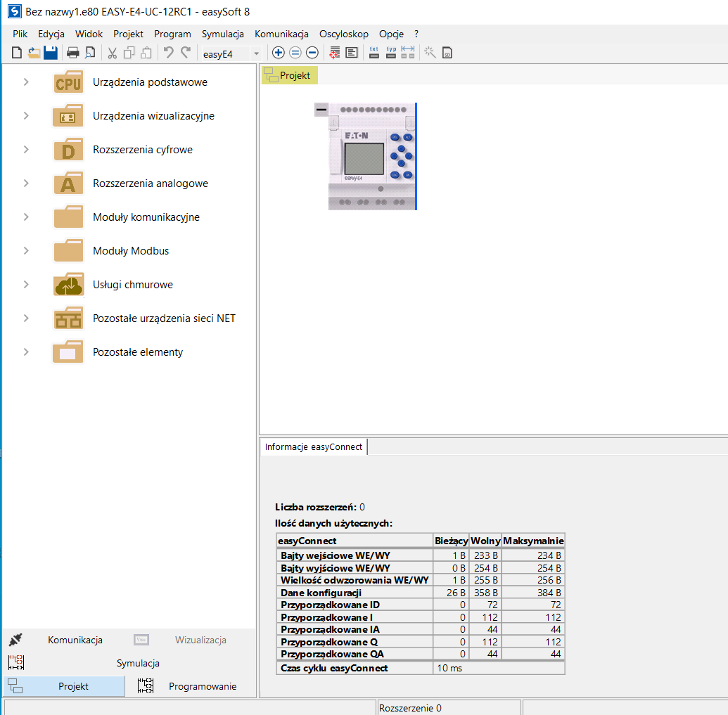Open the easyE4 device dropdown
Viewport: 728px width, 715px height.
pyautogui.click(x=256, y=53)
